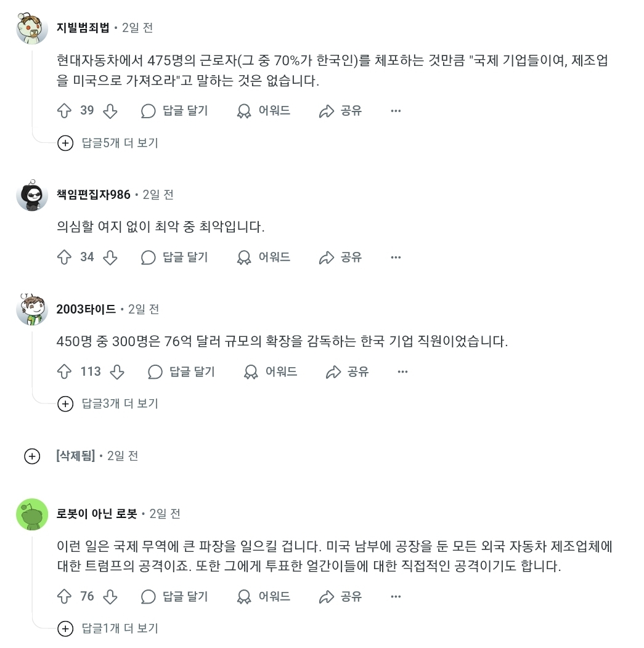The height and width of the screenshot is (648, 644).
Task: Open the more options menu on 책임편집자986's comment
Action: pos(395,257)
